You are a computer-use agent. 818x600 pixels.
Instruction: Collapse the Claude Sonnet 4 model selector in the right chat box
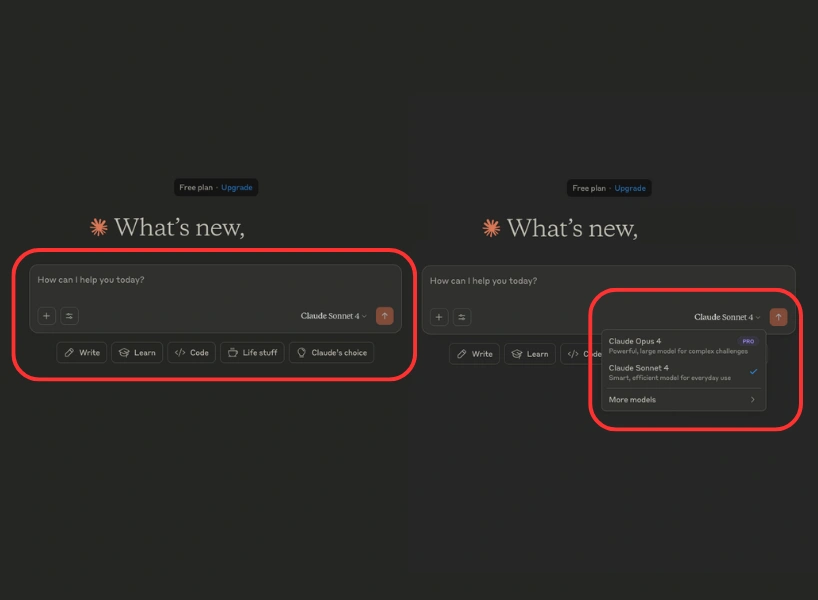tap(727, 317)
